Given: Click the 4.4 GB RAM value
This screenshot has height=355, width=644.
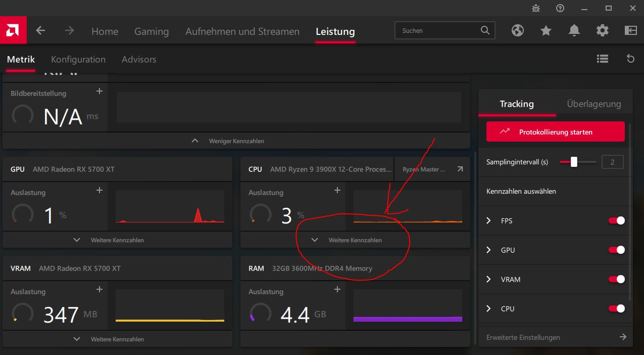Looking at the screenshot, I should [x=303, y=315].
